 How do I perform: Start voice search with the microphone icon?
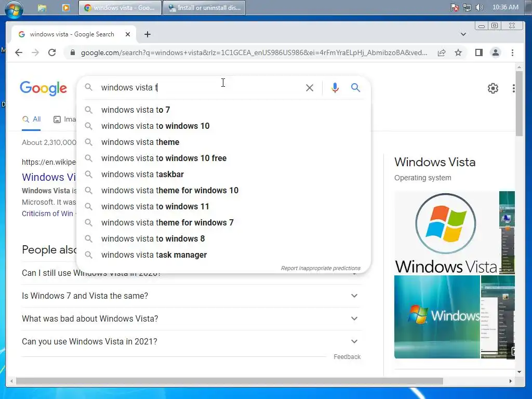335,88
